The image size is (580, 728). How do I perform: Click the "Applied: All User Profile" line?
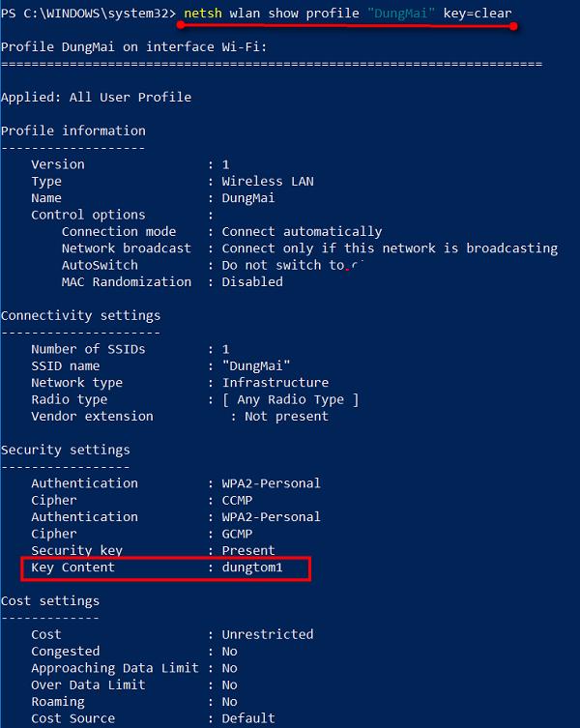[x=96, y=97]
